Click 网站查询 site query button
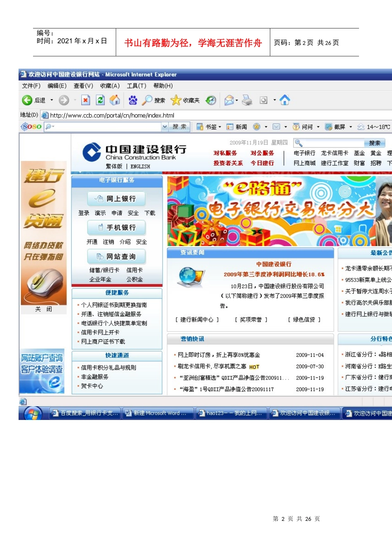 116,256
